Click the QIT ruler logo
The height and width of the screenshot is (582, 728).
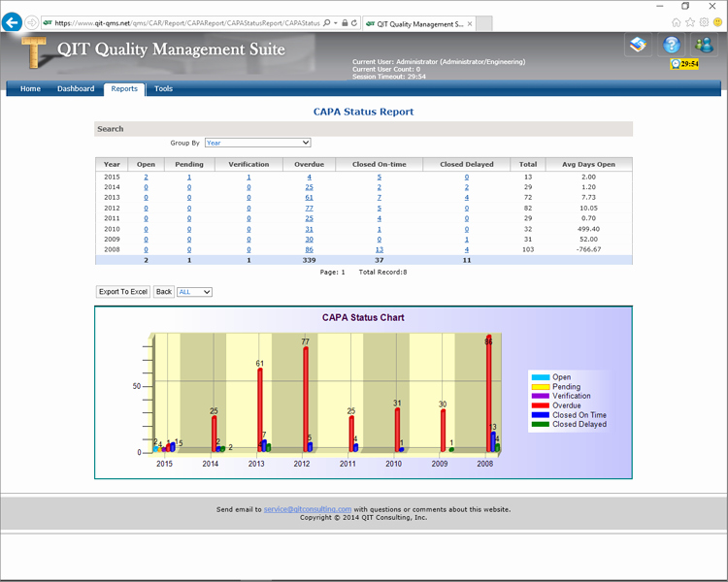[34, 53]
